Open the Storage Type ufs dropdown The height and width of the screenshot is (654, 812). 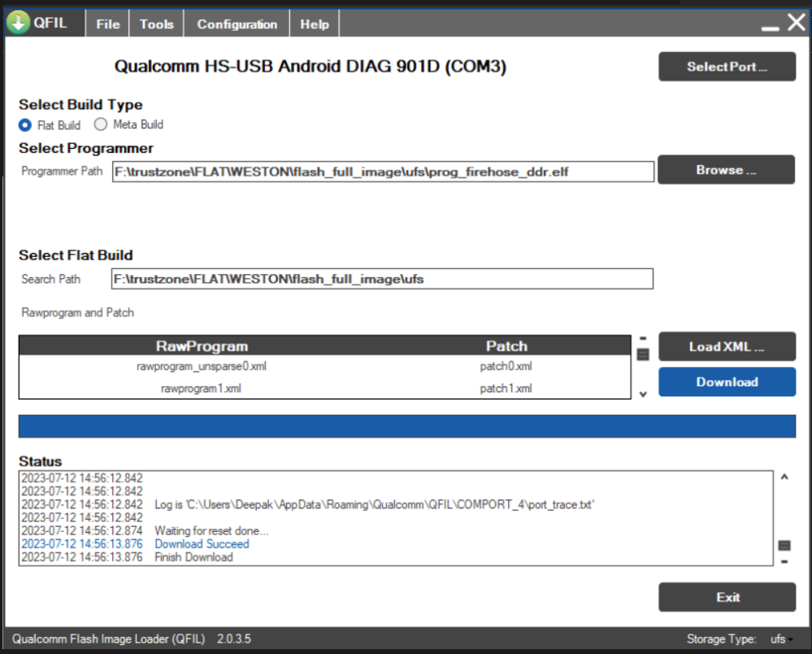coord(781,639)
